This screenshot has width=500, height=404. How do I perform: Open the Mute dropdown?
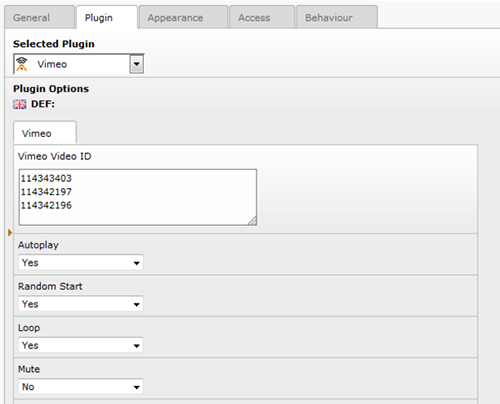click(x=81, y=387)
